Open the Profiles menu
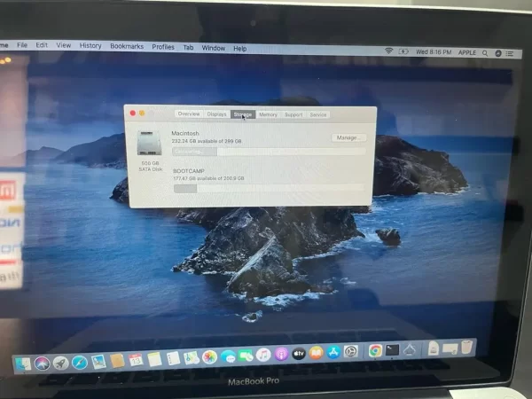The image size is (532, 399). pyautogui.click(x=163, y=47)
